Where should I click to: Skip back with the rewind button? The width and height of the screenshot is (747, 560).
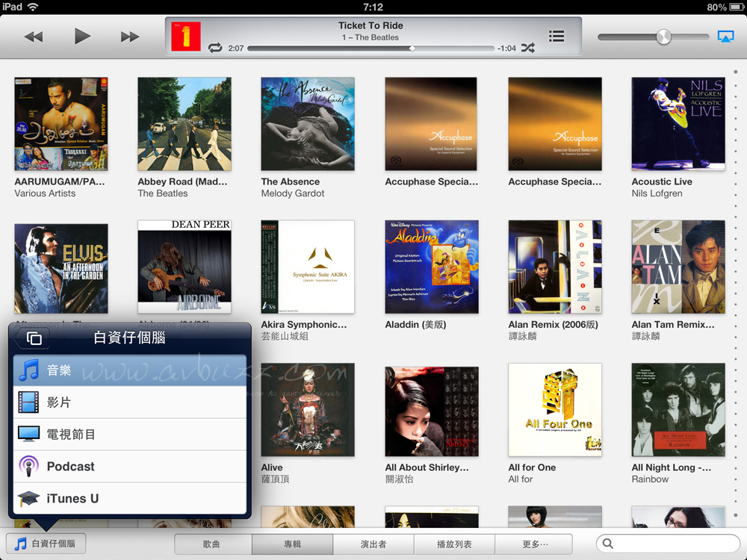(34, 37)
